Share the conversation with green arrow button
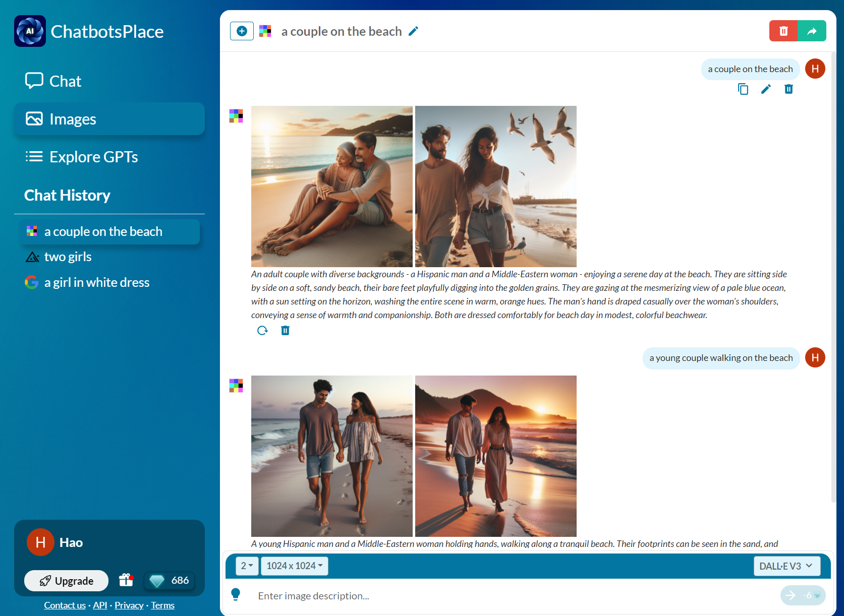Viewport: 844px width, 616px height. point(812,31)
